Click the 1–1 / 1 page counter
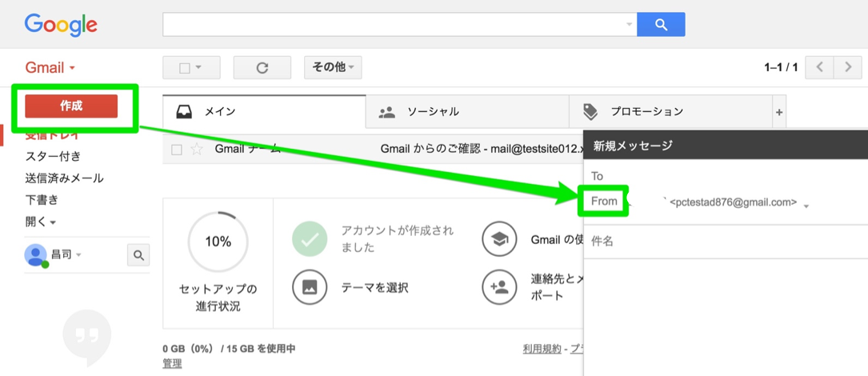 (781, 67)
